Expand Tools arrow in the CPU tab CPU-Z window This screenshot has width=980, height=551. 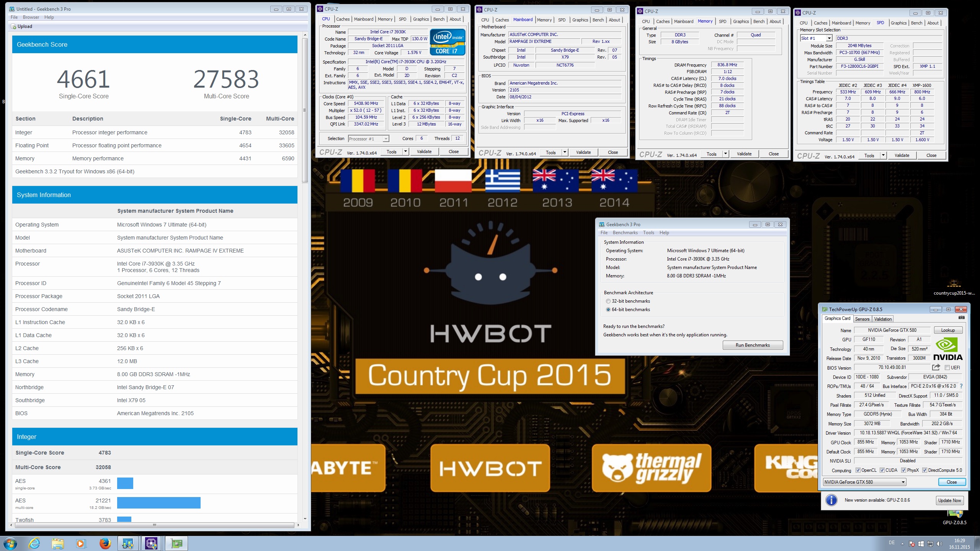coord(405,152)
